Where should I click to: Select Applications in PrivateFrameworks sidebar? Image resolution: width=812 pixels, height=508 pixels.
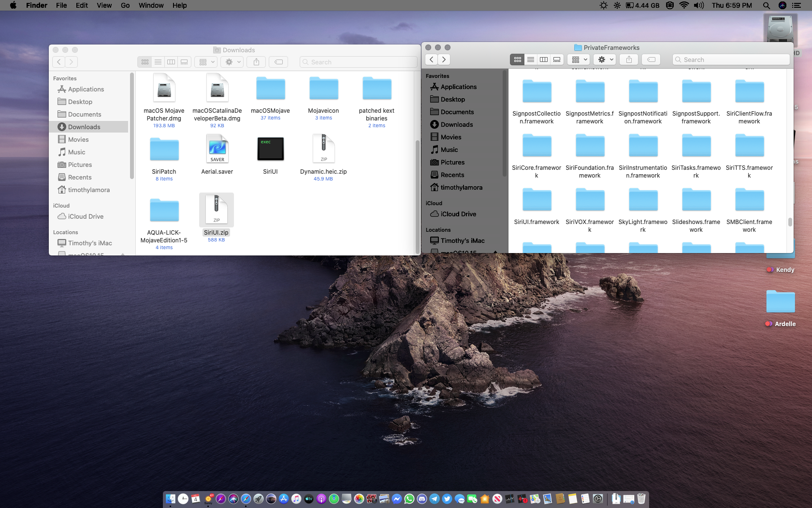point(459,87)
